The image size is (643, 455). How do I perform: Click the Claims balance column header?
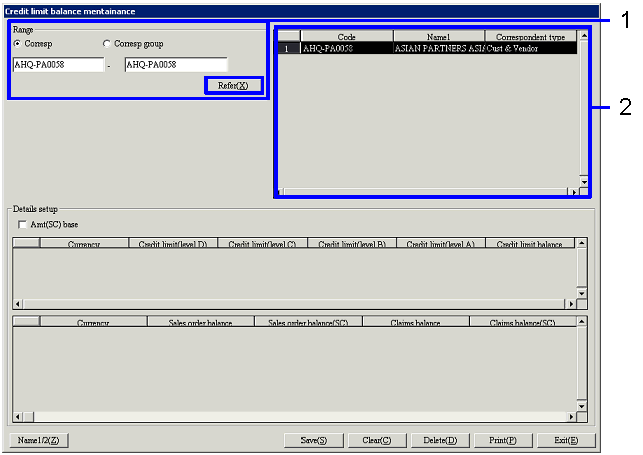tap(415, 322)
